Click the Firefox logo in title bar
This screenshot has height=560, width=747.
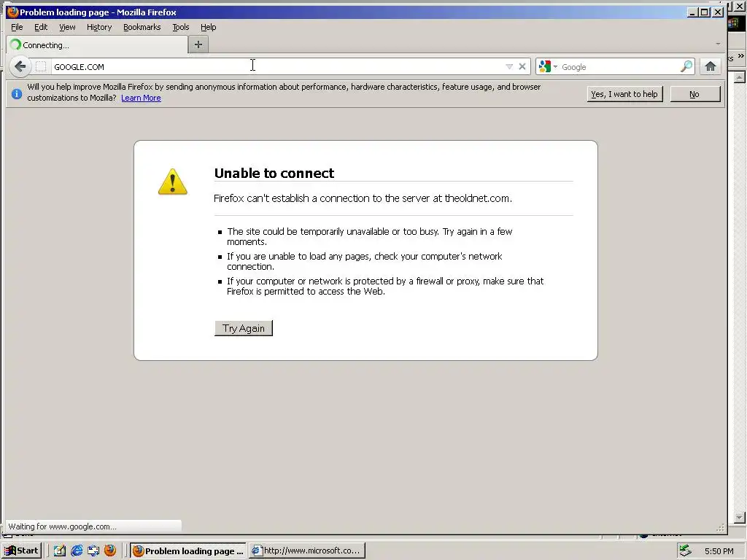click(x=13, y=12)
